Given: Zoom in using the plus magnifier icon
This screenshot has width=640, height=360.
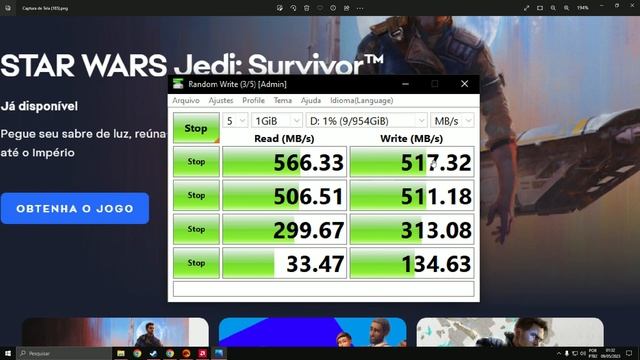Looking at the screenshot, I should click(567, 8).
